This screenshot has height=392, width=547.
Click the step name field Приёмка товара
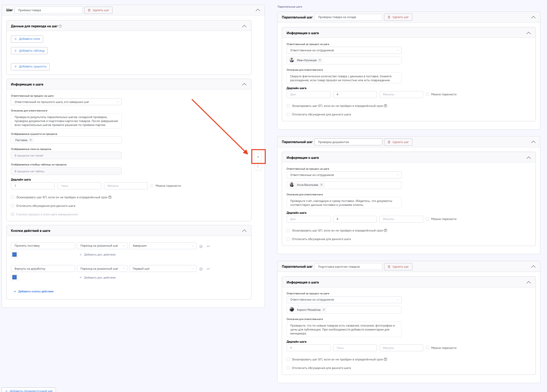pos(48,10)
